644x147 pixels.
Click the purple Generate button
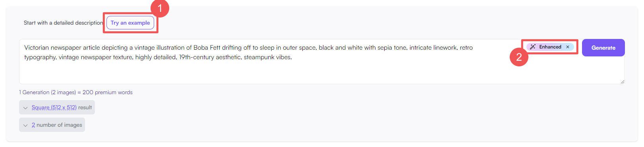tap(603, 48)
